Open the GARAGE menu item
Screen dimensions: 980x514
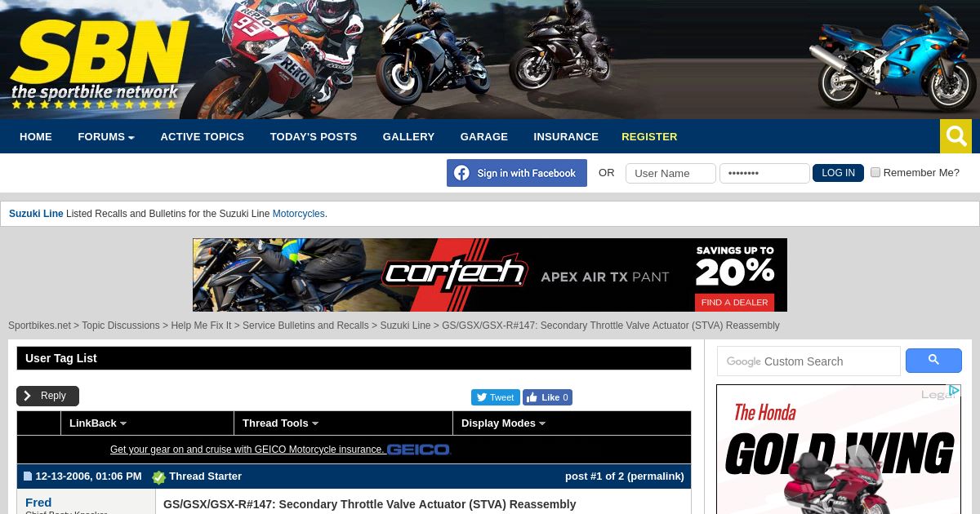coord(483,136)
